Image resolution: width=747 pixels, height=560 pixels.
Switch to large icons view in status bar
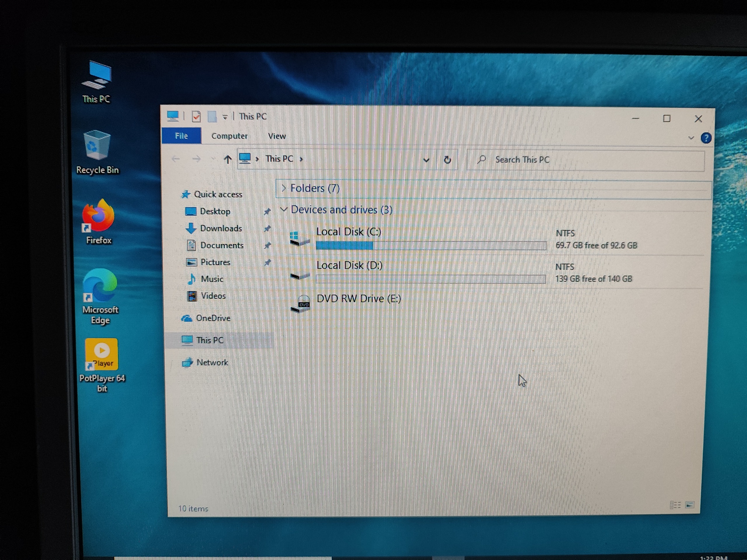pos(690,505)
